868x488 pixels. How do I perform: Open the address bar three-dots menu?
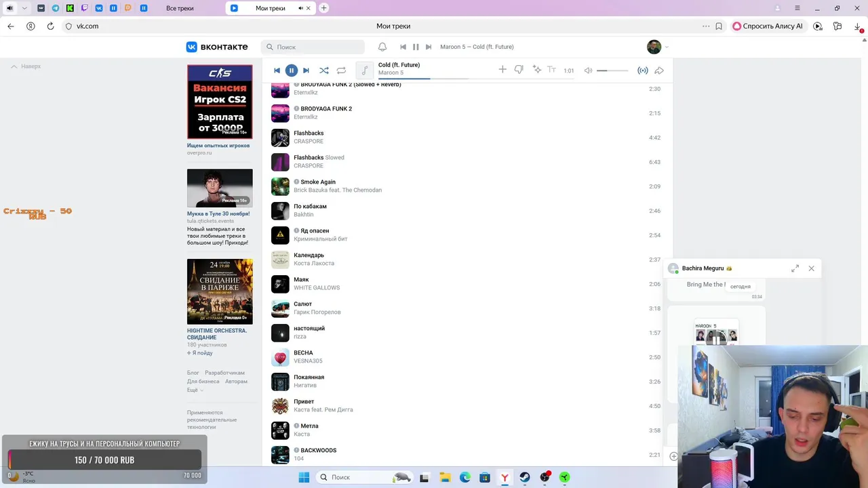(706, 26)
